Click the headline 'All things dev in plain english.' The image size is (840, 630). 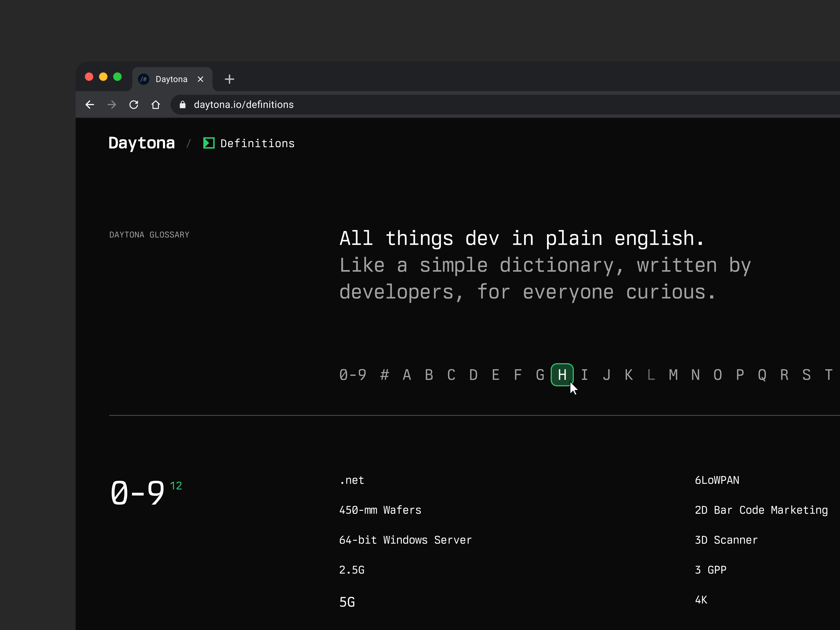click(522, 239)
